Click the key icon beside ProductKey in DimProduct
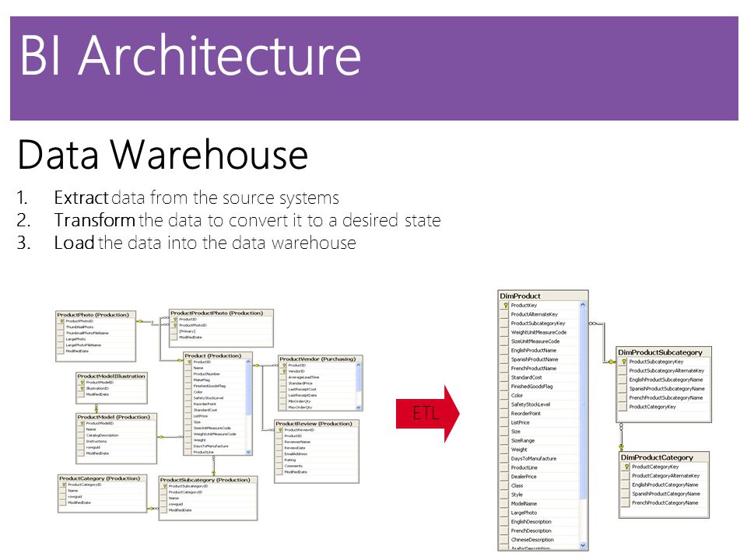747x560 pixels. click(506, 305)
